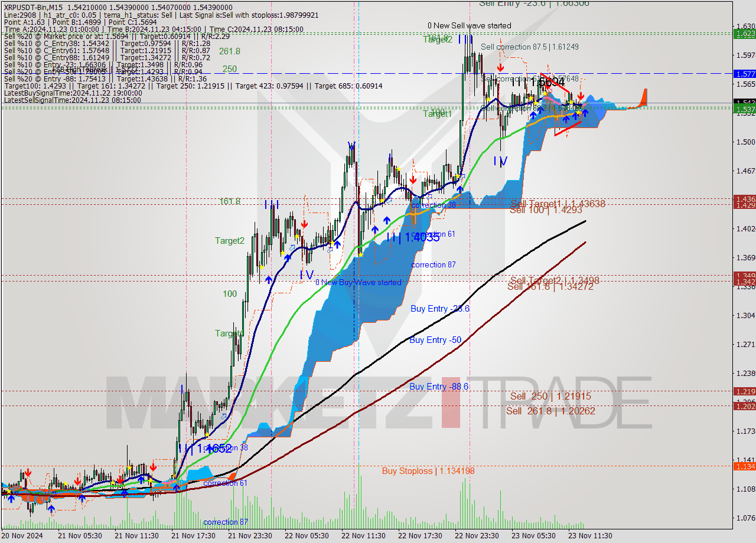Click the green '250' Fibonacci label
Image resolution: width=756 pixels, height=543 pixels.
coord(230,69)
